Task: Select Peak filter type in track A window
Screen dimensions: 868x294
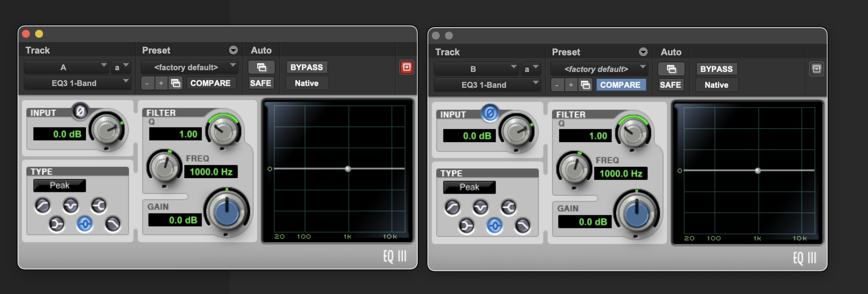Action: (x=85, y=224)
